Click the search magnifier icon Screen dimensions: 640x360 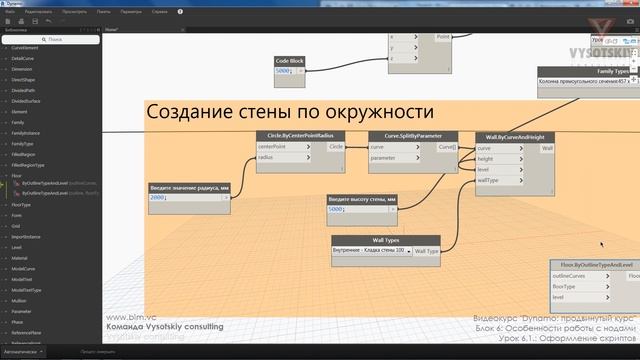point(44,40)
